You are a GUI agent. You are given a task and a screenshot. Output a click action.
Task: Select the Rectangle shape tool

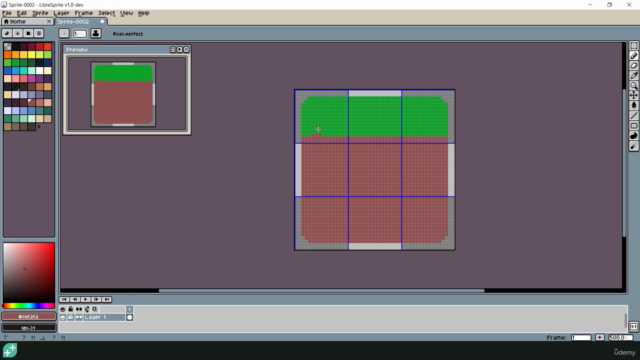point(633,126)
